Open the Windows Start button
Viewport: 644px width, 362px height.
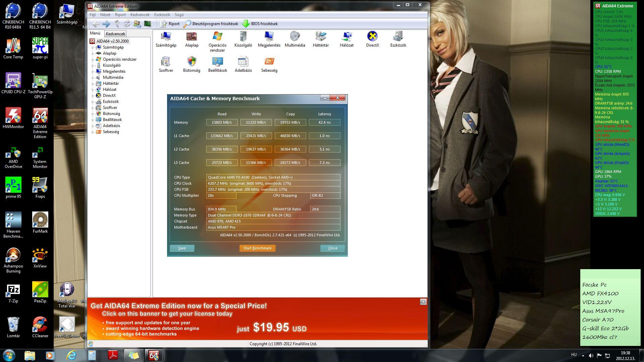tap(9, 355)
